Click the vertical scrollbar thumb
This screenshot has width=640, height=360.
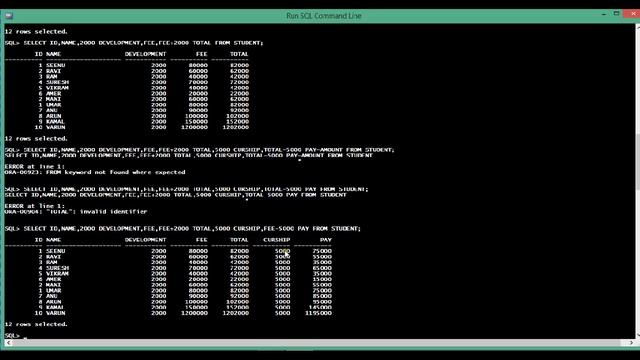pos(638,161)
